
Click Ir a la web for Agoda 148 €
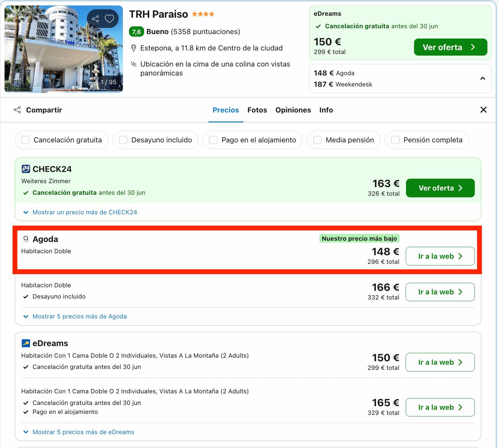click(x=440, y=256)
